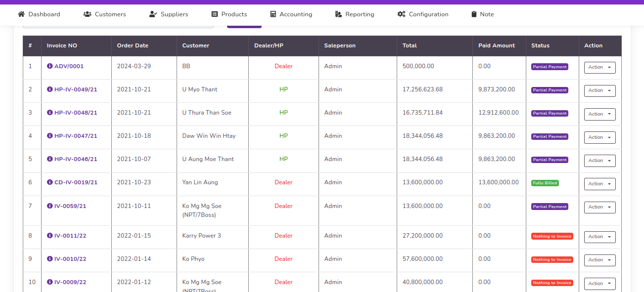
Task: Click the Fully Billed status badge
Action: pos(545,183)
